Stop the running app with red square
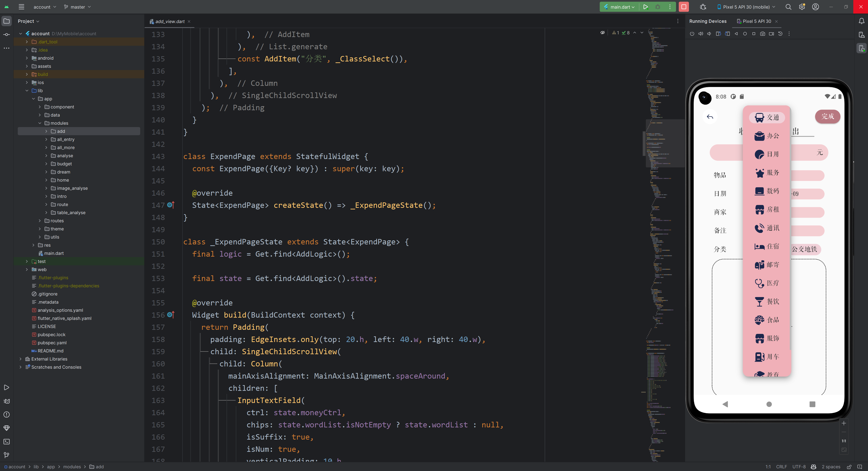This screenshot has width=868, height=471. 684,7
